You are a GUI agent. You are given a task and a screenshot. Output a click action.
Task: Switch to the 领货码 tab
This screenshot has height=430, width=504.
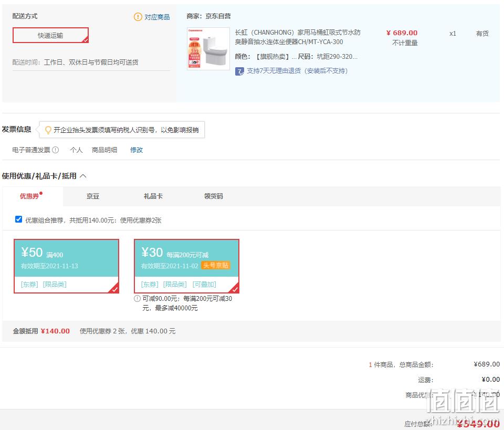tap(214, 196)
